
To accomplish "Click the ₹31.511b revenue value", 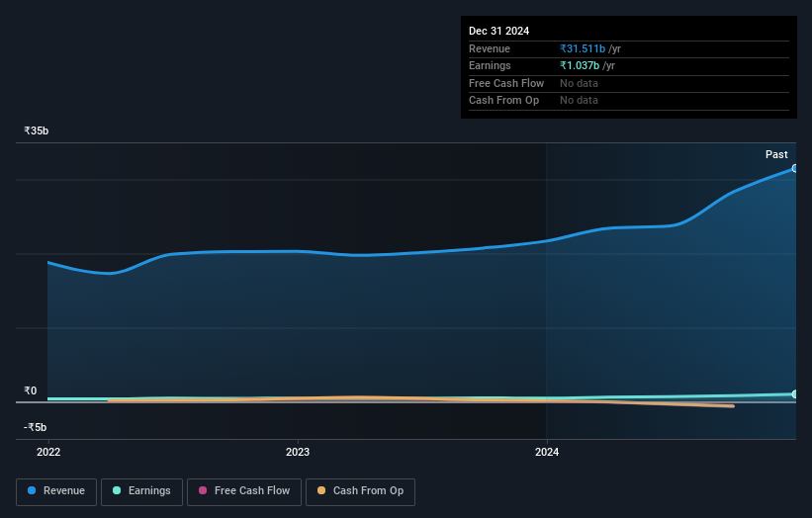I will tap(583, 48).
